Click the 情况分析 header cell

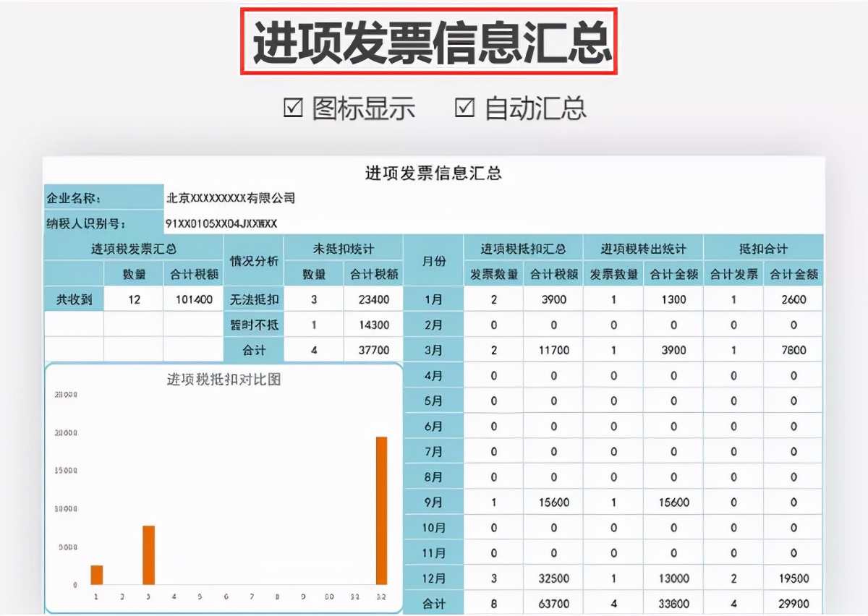click(253, 260)
